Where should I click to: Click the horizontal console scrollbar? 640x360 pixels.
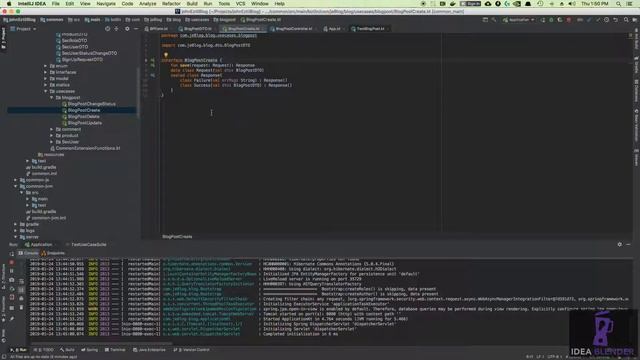[102, 344]
